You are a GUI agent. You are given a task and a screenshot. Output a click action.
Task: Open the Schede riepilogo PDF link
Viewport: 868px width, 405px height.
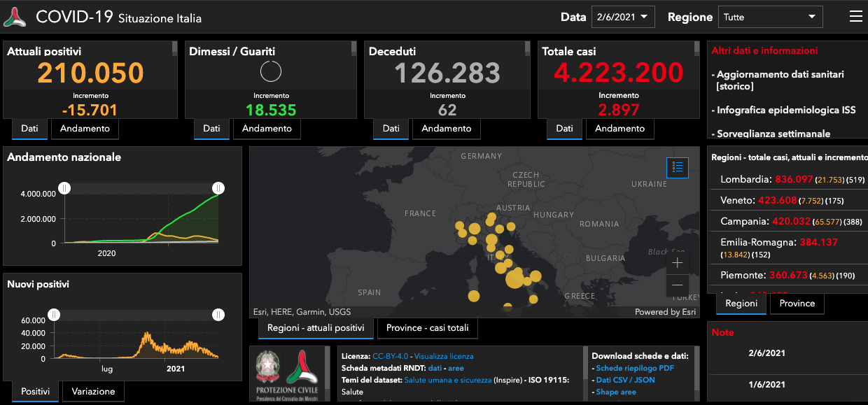pos(635,368)
